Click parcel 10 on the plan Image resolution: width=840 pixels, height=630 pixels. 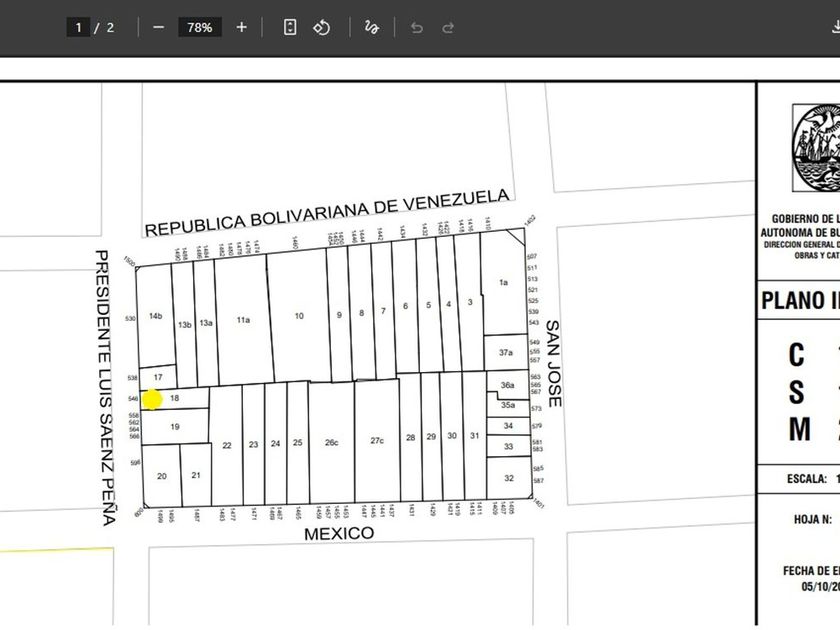(x=298, y=316)
